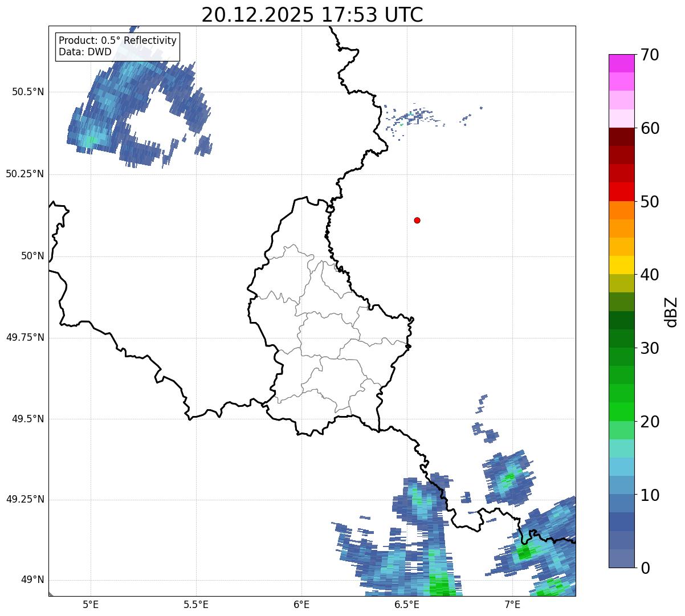Click the latitude label 49.5°N
Image resolution: width=685 pixels, height=616 pixels.
pyautogui.click(x=28, y=419)
